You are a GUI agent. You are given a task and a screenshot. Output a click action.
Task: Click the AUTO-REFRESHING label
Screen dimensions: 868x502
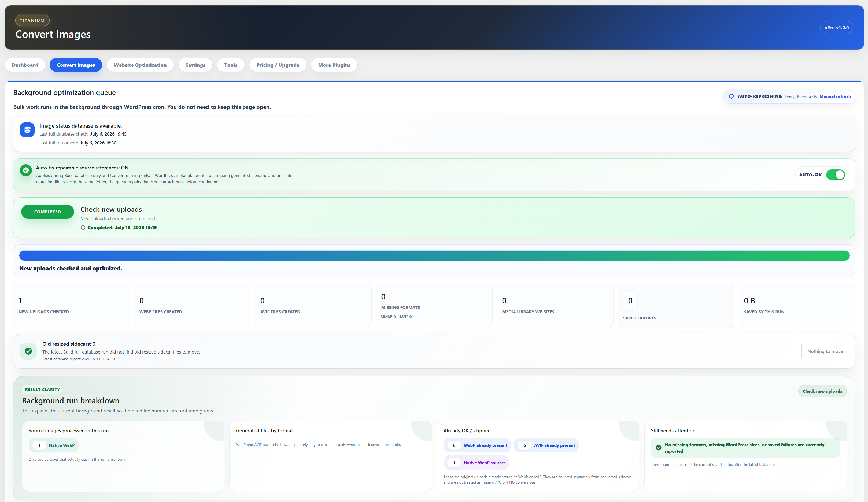coord(759,96)
